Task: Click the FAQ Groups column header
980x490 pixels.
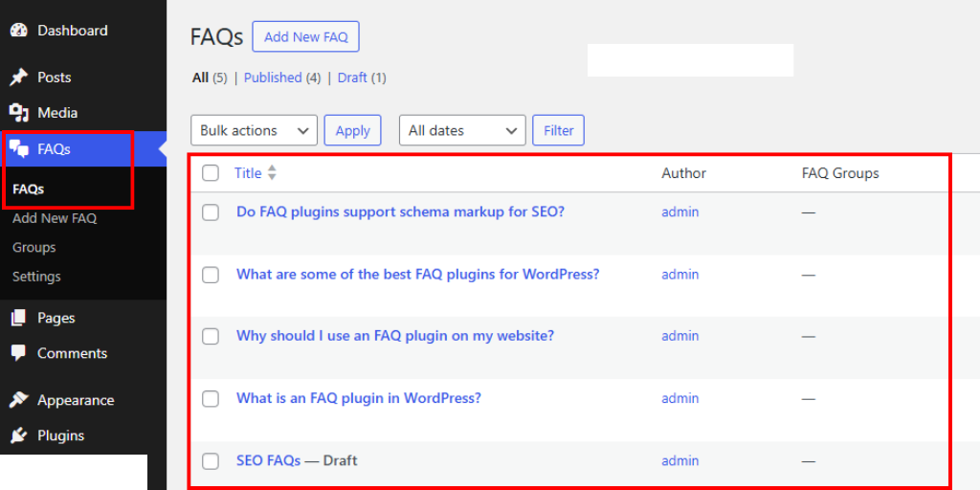Action: click(x=840, y=173)
